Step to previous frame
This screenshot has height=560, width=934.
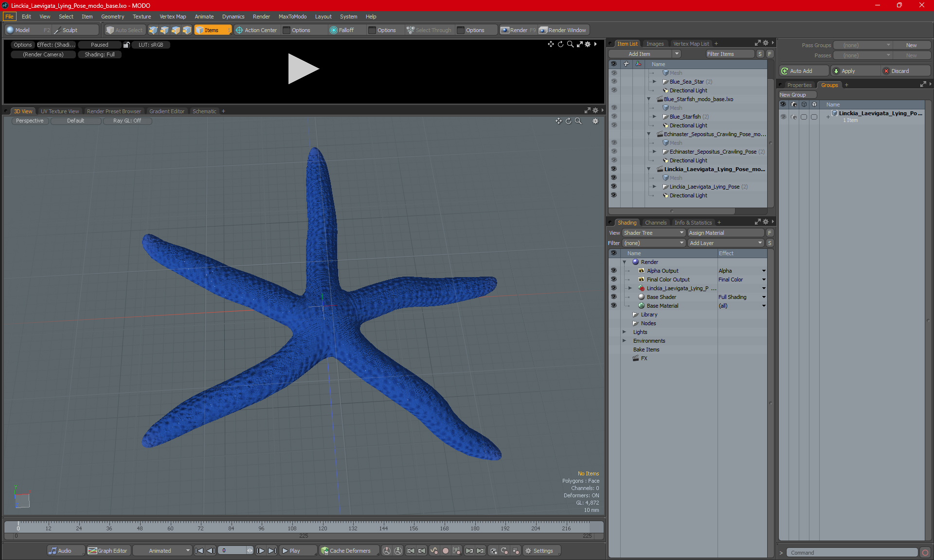click(x=211, y=551)
